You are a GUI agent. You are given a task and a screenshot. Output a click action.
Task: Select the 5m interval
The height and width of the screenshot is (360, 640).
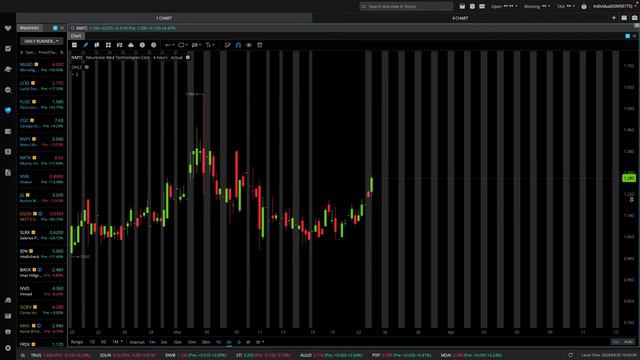pos(164,342)
